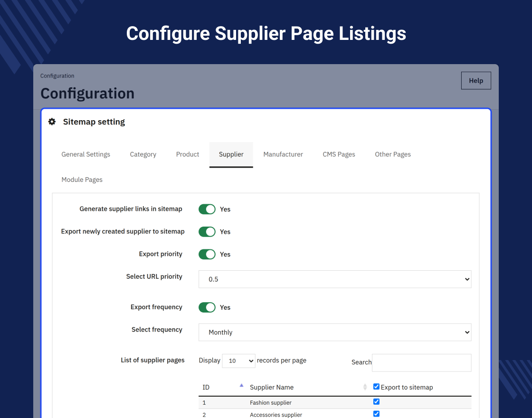Open Select URL priority dropdown

[x=335, y=279]
